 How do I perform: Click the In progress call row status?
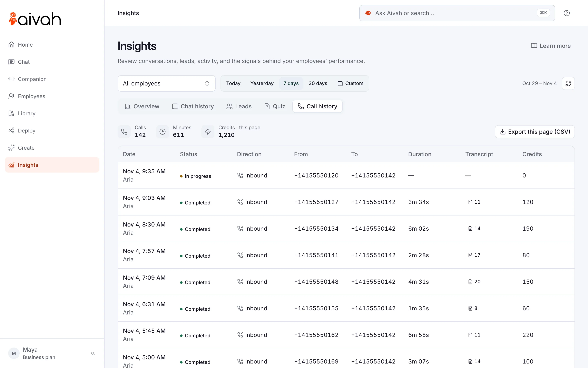tap(196, 176)
